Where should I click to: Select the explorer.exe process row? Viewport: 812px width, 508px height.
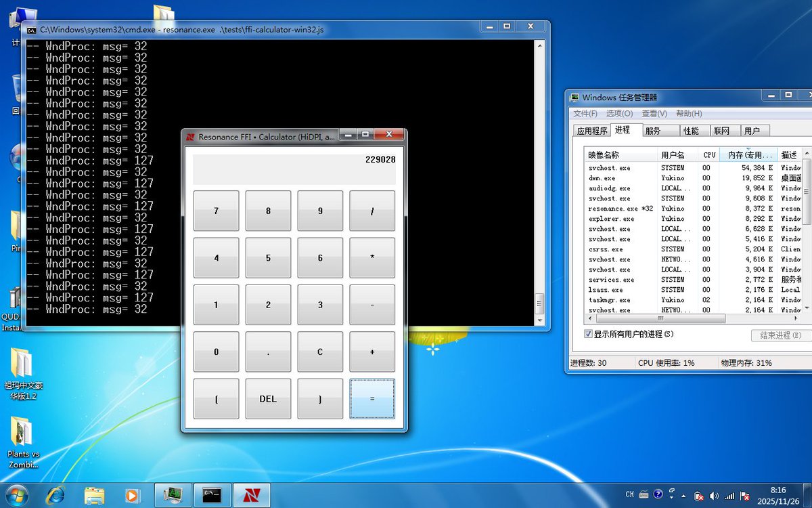pyautogui.click(x=694, y=219)
